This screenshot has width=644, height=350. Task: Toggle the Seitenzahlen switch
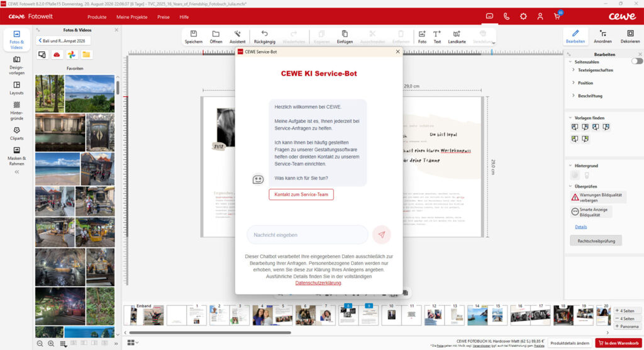tap(636, 61)
